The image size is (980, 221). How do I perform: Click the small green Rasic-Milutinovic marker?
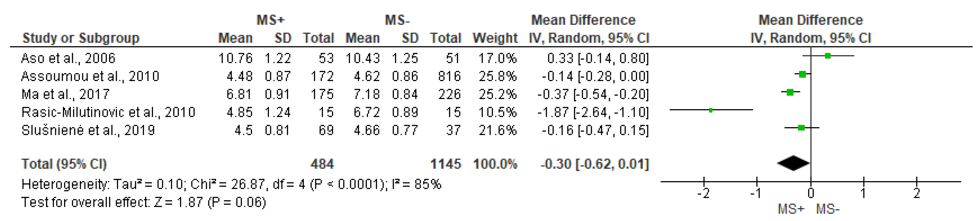tap(711, 110)
